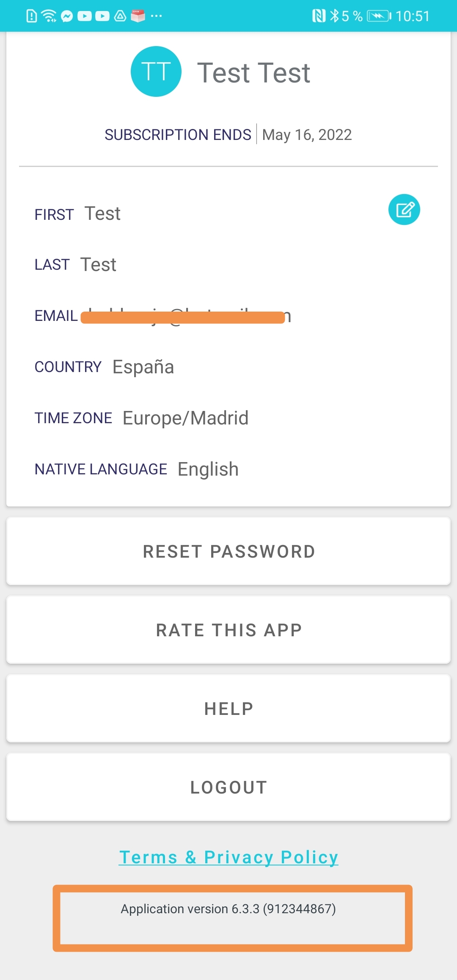
Task: Tap the Messenger notification icon in status bar
Action: click(x=67, y=16)
